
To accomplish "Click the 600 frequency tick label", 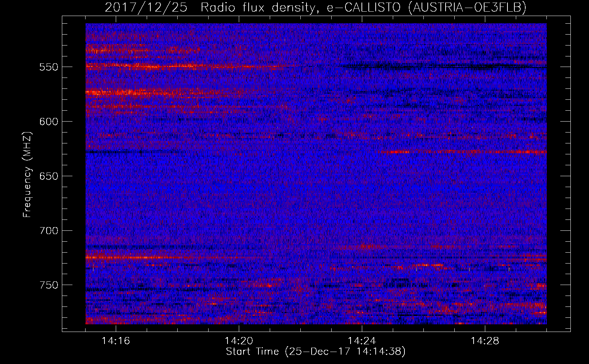I will [x=49, y=122].
